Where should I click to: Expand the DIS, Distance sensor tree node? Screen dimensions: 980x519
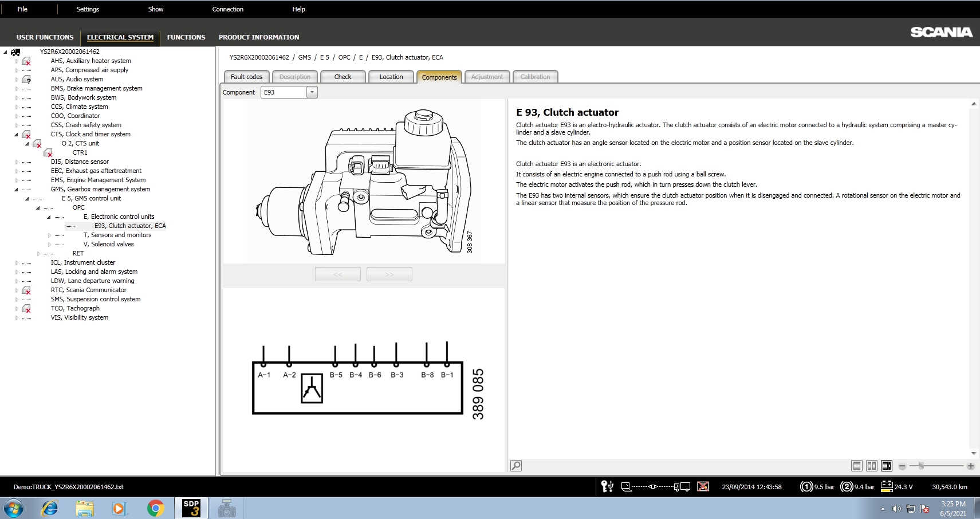[x=15, y=162]
